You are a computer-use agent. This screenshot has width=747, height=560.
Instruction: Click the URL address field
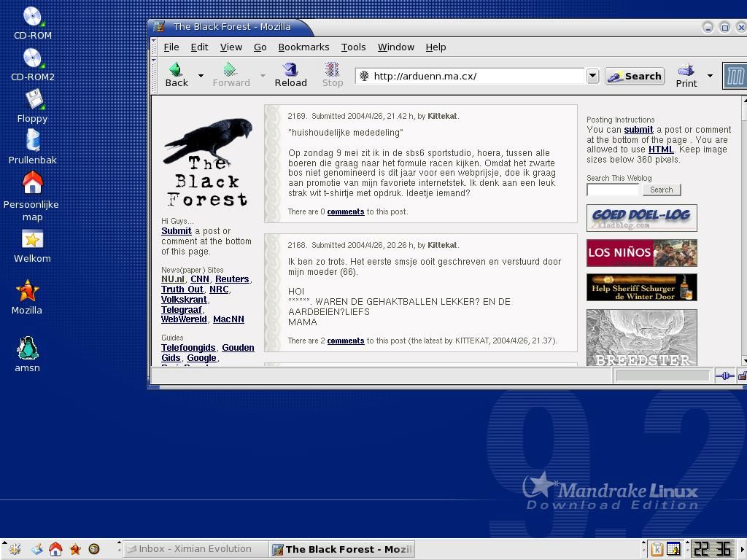[470, 76]
